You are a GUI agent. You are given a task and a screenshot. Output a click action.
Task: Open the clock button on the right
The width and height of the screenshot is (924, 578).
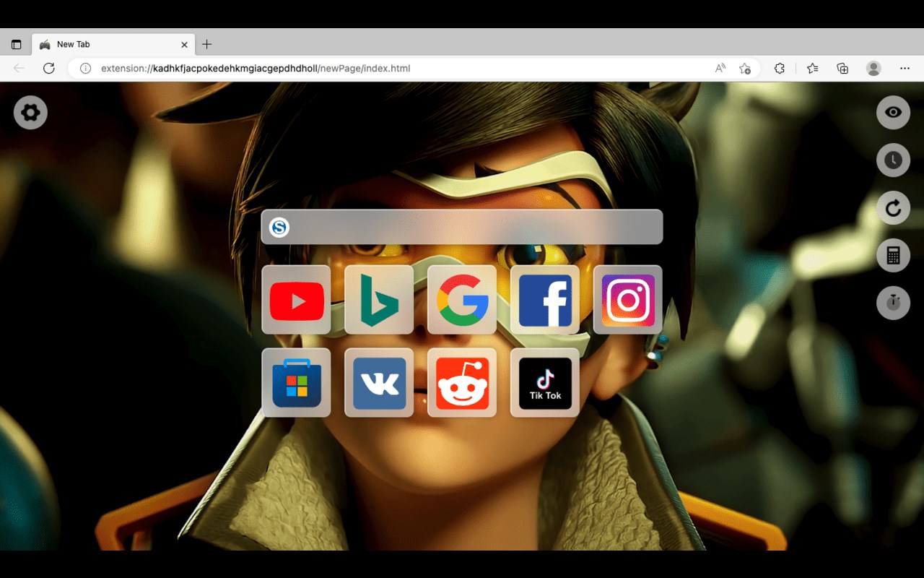[x=893, y=160]
